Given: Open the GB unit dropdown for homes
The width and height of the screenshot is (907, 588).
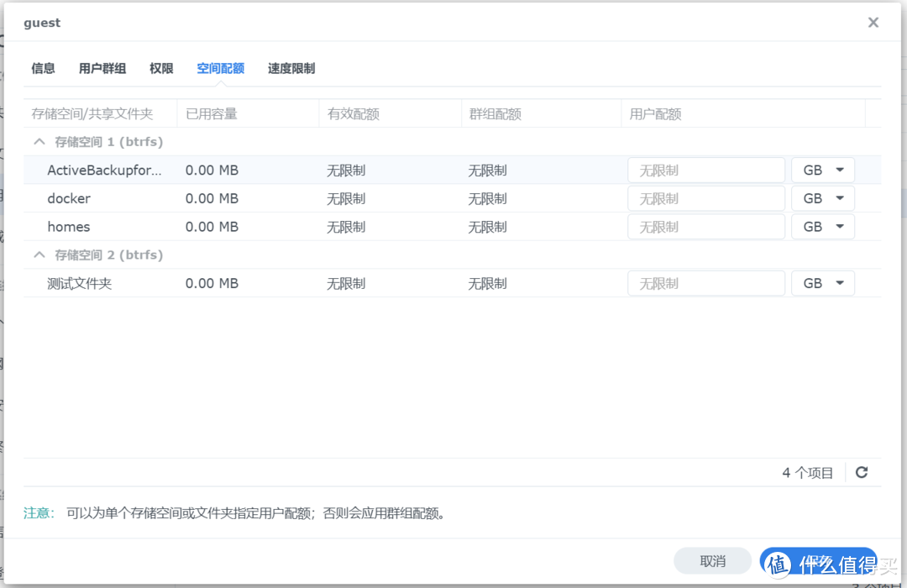Looking at the screenshot, I should point(822,226).
